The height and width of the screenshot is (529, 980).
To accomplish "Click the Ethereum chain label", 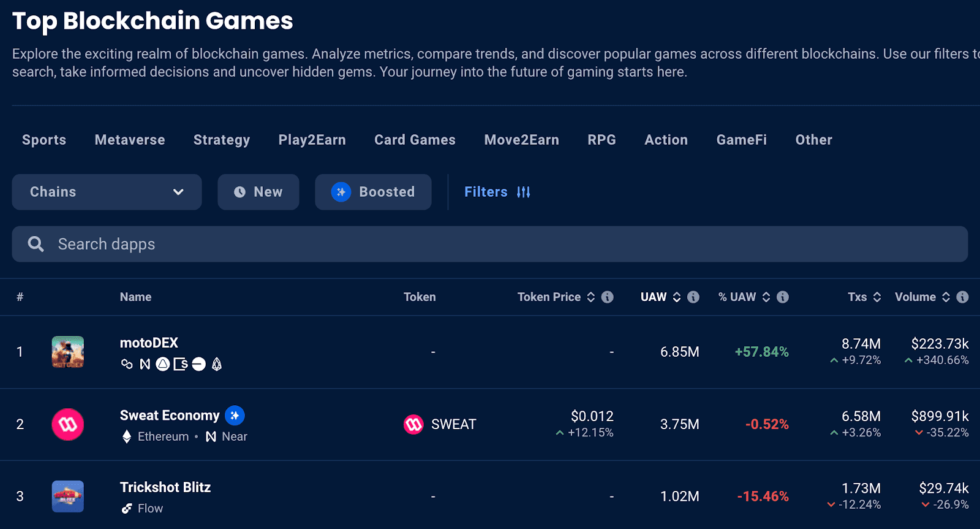I will (164, 436).
